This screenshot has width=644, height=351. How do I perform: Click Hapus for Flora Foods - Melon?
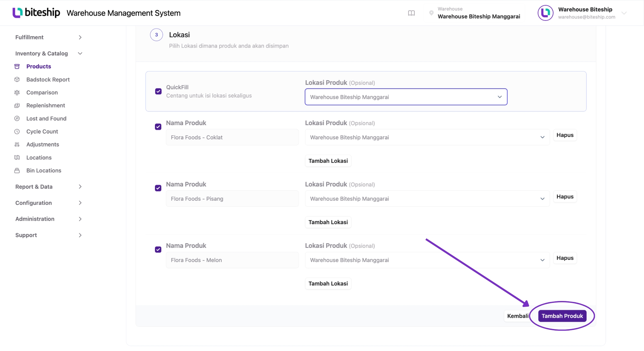click(565, 258)
